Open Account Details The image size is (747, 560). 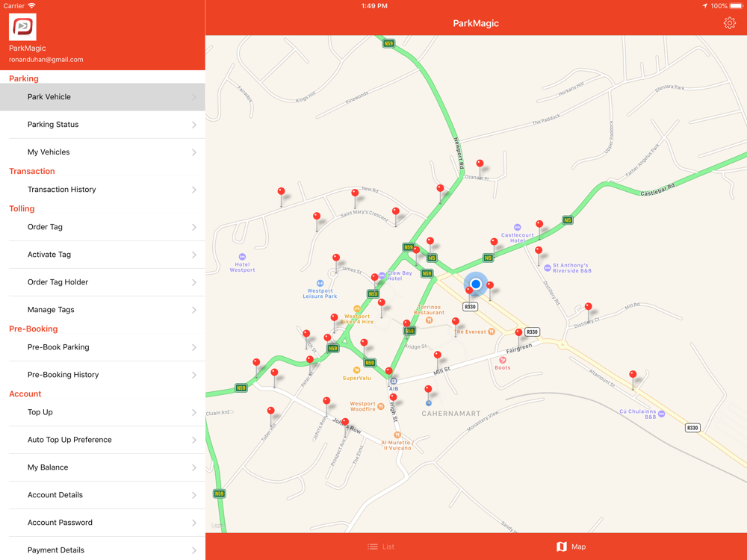click(102, 495)
